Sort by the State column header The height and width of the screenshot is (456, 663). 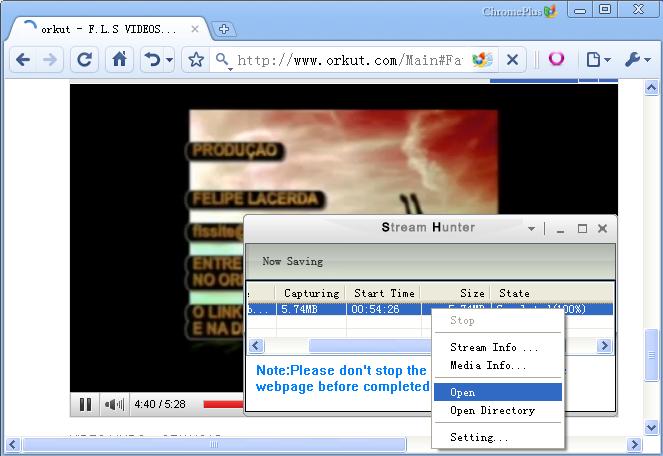click(552, 293)
